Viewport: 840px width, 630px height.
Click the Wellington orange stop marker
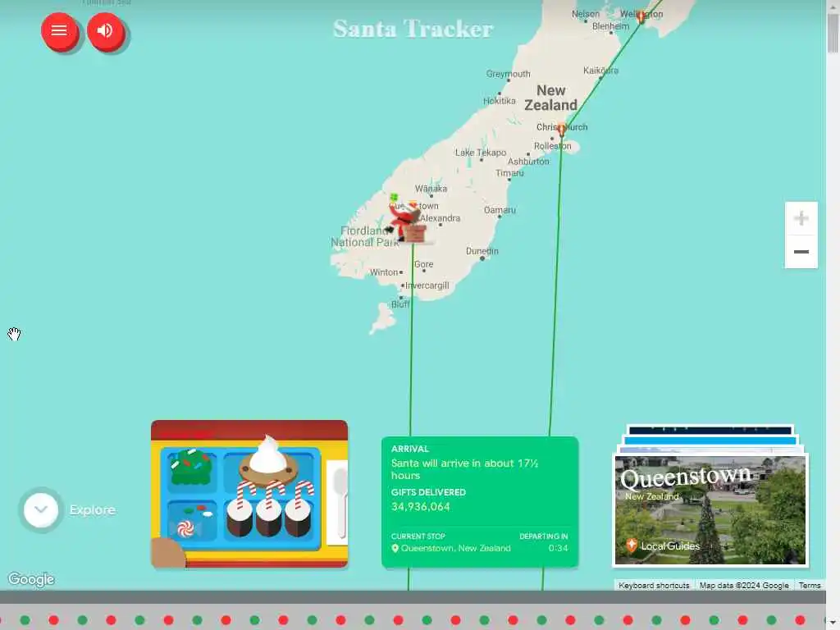pos(641,16)
